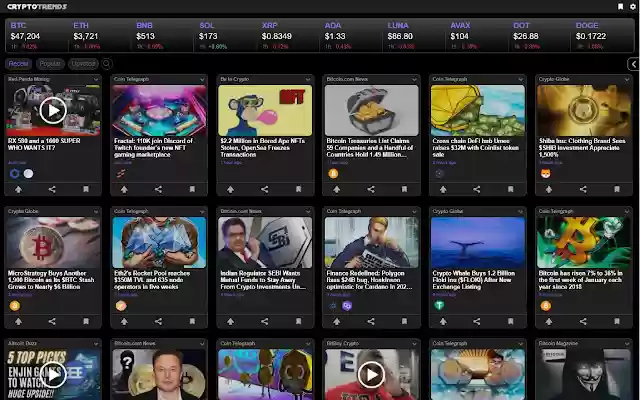Share the Indian Regulator SEBI article
This screenshot has width=640, height=400.
click(x=264, y=322)
